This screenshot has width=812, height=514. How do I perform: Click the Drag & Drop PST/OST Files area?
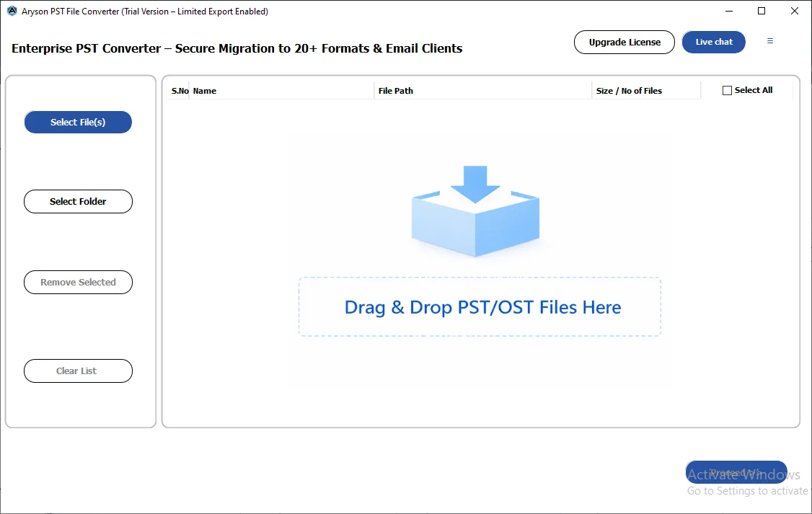click(480, 307)
